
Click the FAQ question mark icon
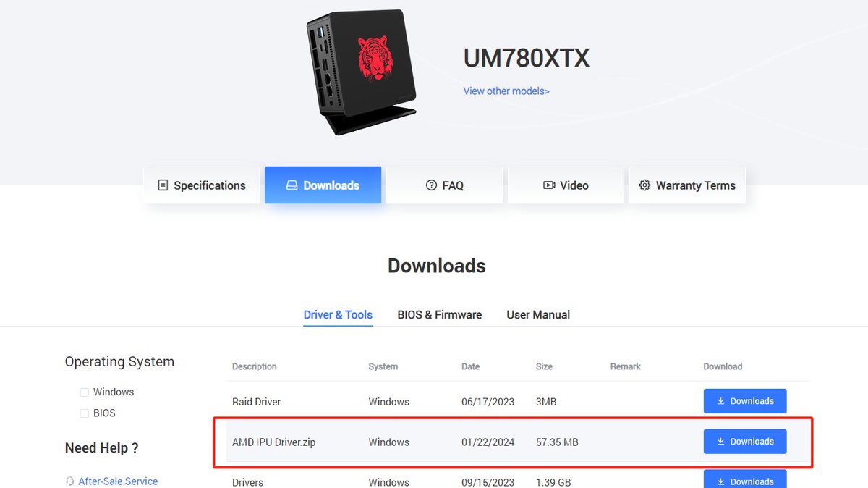click(432, 185)
